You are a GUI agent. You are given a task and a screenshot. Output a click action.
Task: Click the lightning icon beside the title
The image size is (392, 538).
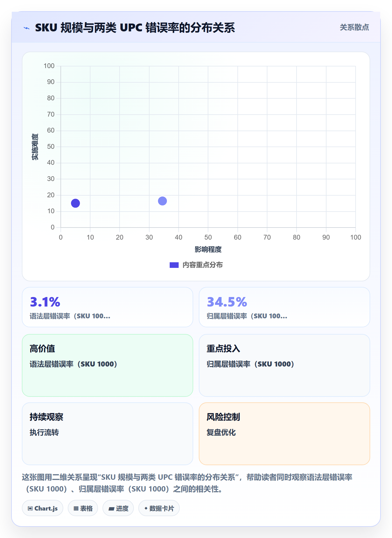click(27, 28)
